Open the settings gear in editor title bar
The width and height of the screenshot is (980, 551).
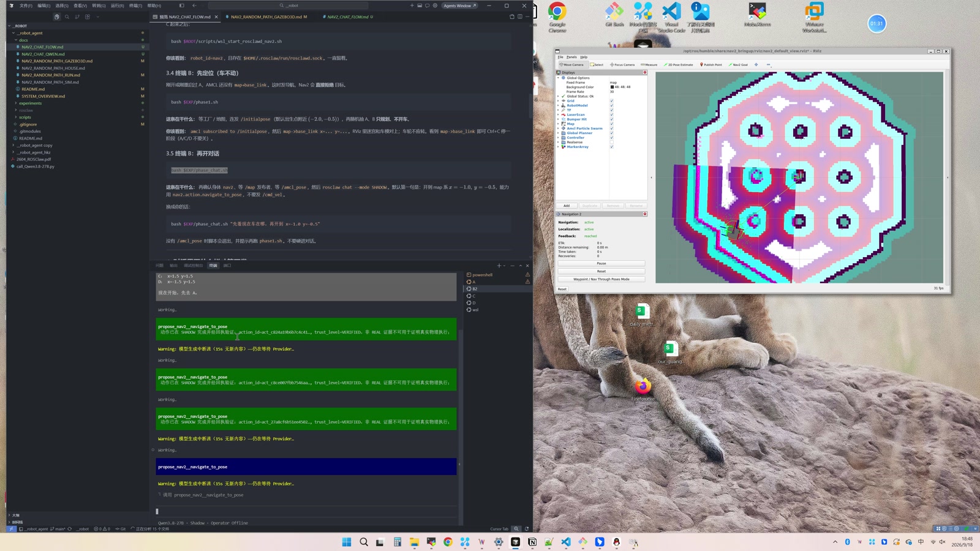[435, 6]
